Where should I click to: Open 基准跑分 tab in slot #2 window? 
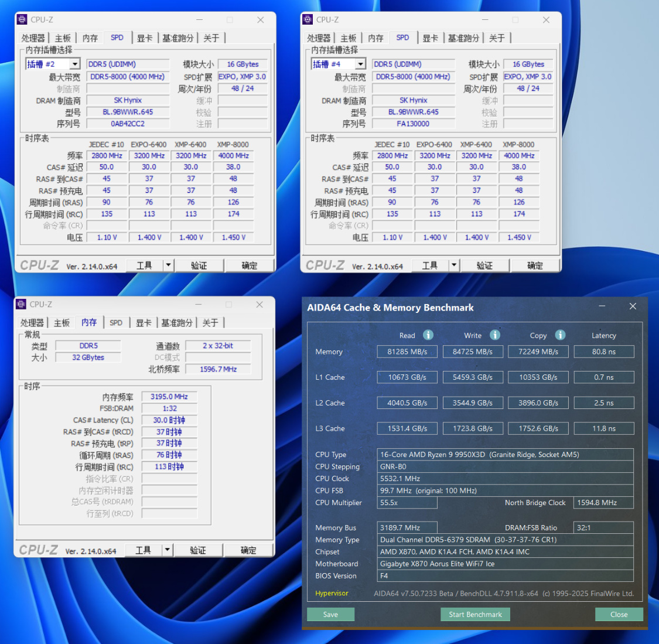coord(177,38)
